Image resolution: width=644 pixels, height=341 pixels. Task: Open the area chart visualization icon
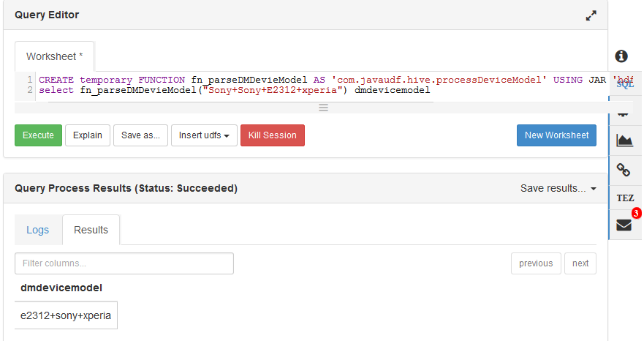[x=624, y=140]
